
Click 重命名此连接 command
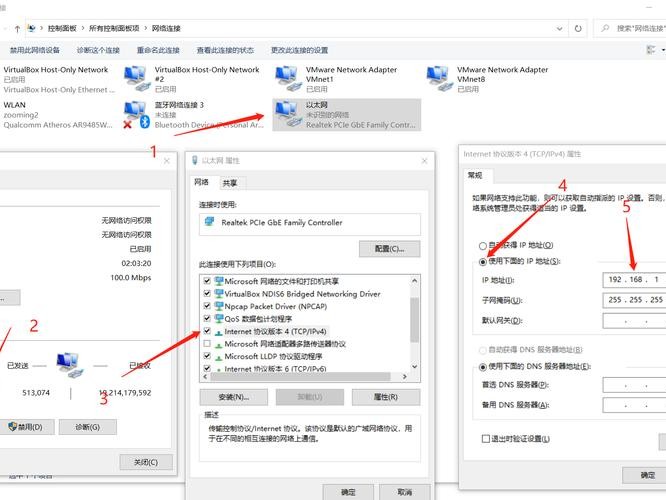pyautogui.click(x=158, y=50)
